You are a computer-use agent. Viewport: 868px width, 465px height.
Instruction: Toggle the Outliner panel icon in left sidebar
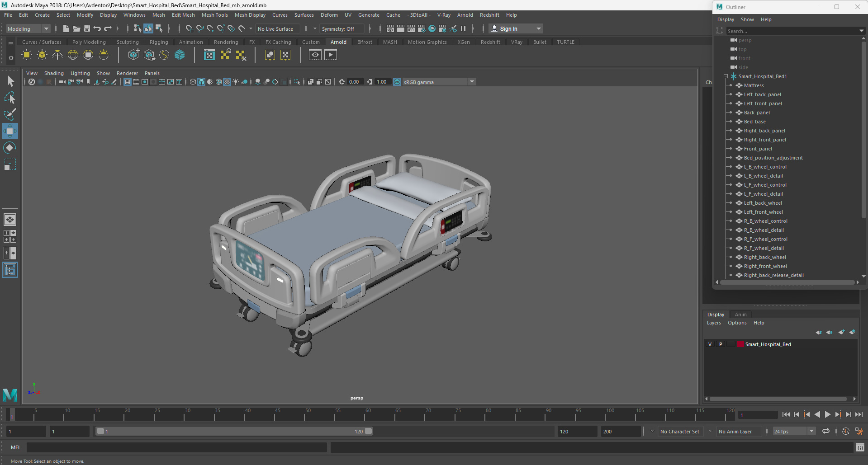coord(9,270)
